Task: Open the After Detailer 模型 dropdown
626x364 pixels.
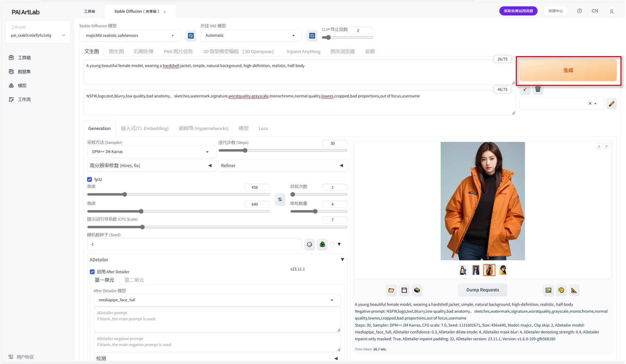Action: point(217,300)
